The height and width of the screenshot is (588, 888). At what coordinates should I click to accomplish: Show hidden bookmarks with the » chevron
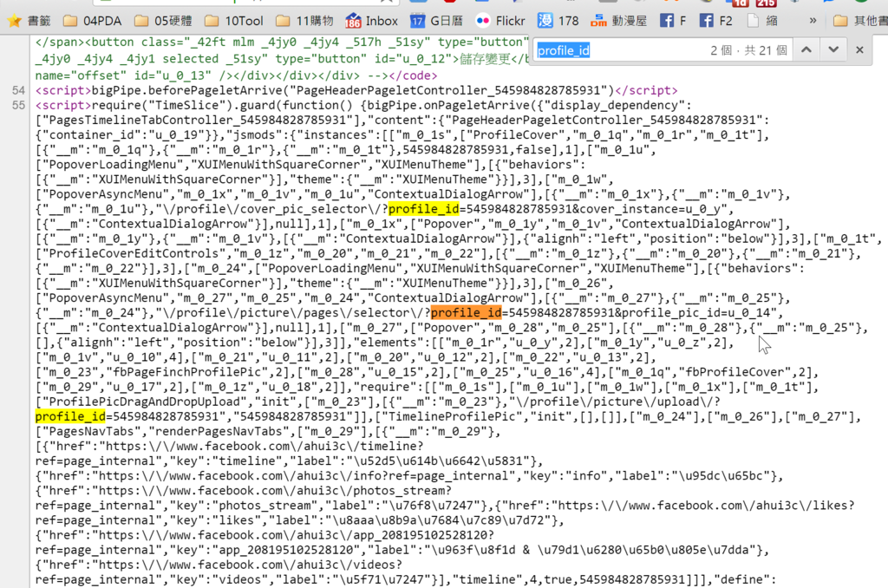[x=813, y=21]
